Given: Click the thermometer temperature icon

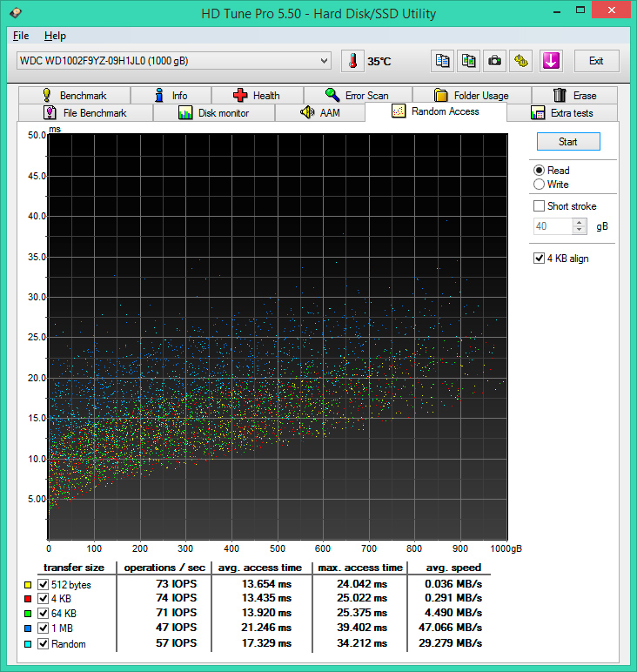Looking at the screenshot, I should (352, 61).
